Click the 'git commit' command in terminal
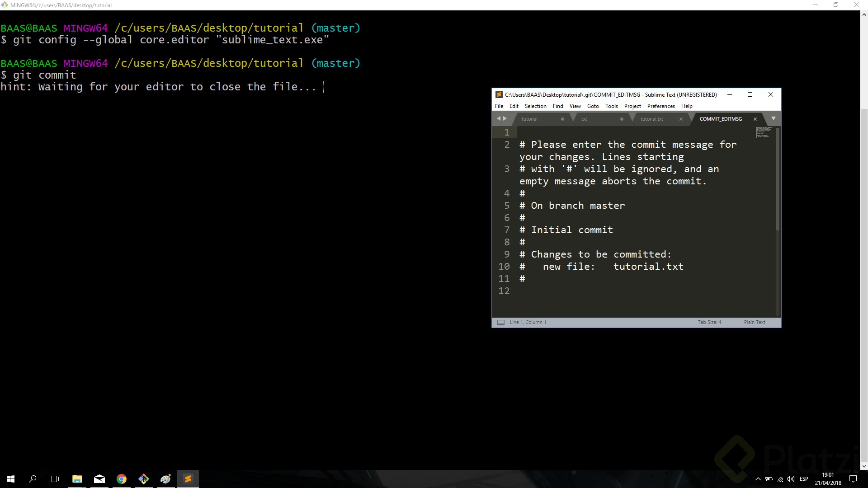The image size is (868, 488). coord(44,75)
